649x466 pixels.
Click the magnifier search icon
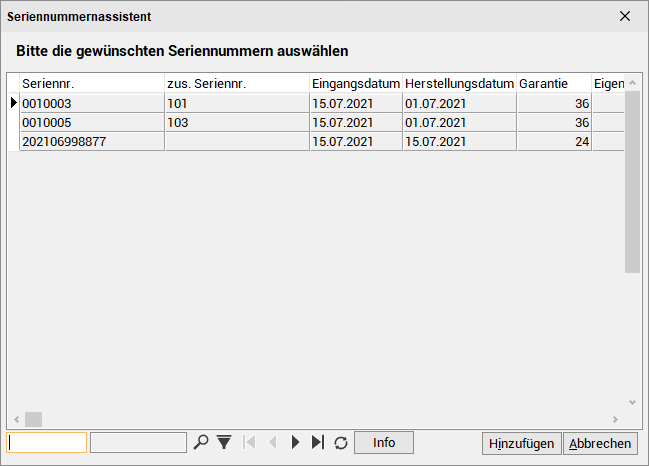coord(201,442)
